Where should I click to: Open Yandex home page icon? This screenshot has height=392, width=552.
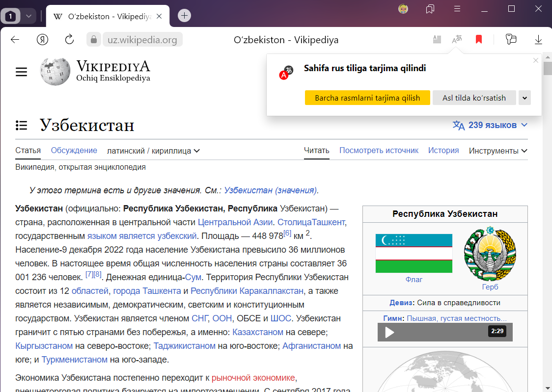coord(42,40)
